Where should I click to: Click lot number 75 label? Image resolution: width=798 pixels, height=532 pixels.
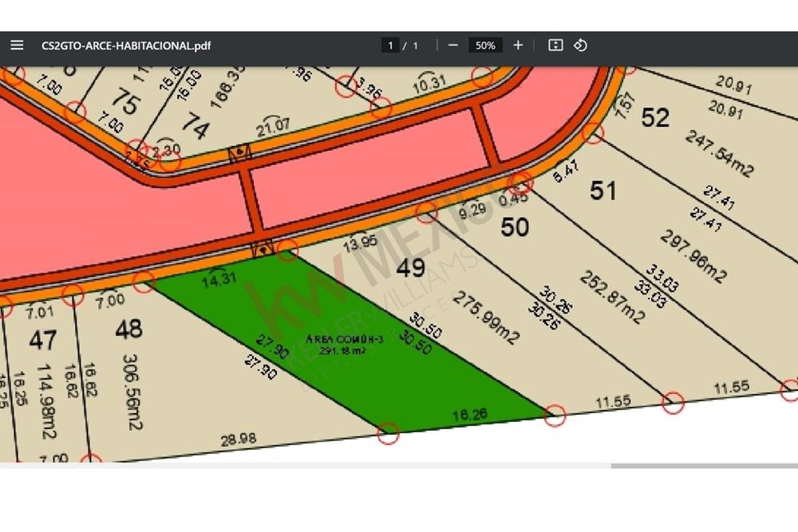[126, 101]
